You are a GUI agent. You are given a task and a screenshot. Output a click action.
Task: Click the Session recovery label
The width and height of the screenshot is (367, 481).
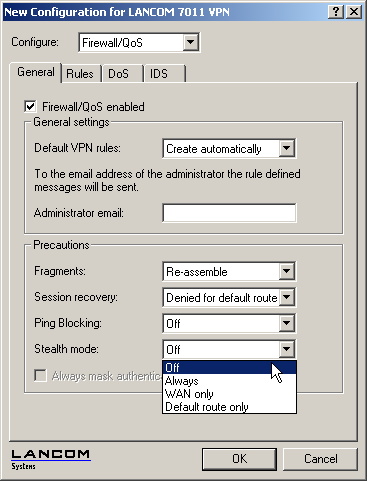click(x=76, y=297)
